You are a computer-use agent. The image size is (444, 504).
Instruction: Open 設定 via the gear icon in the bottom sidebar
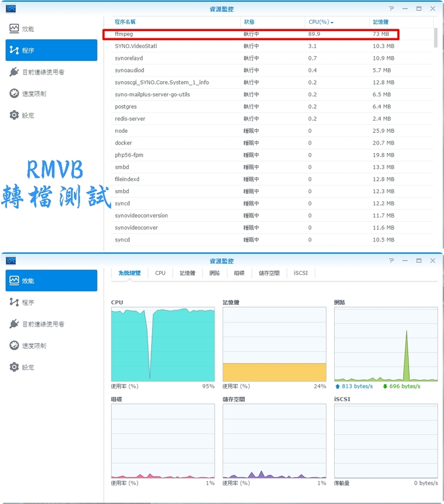(x=15, y=367)
